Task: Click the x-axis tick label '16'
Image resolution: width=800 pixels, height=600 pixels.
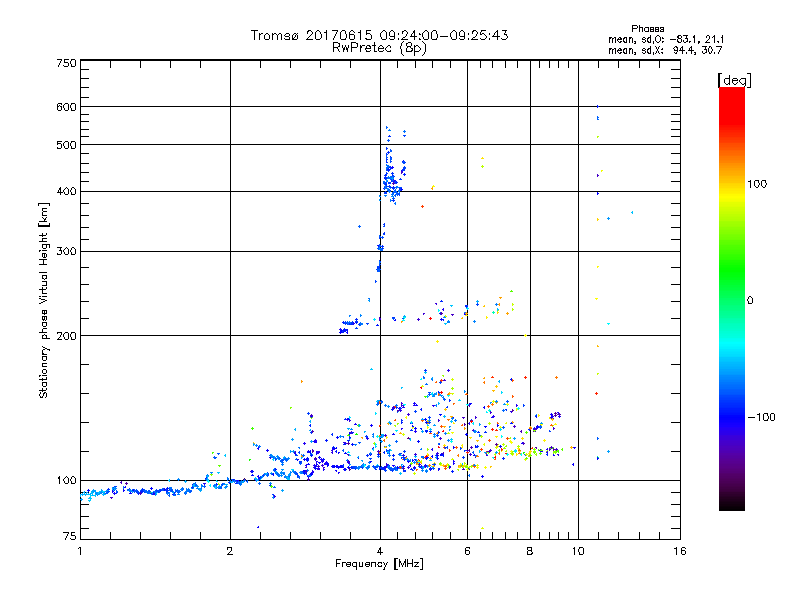Action: (680, 551)
